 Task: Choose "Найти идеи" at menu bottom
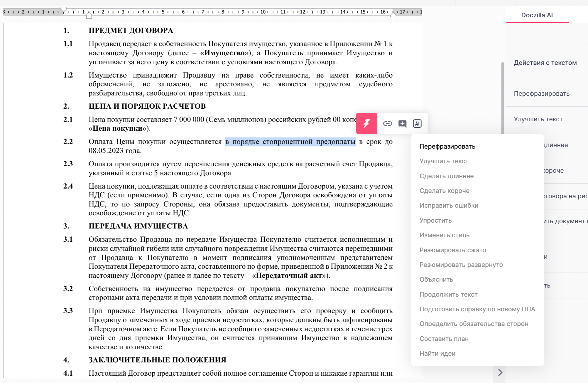pyautogui.click(x=437, y=354)
